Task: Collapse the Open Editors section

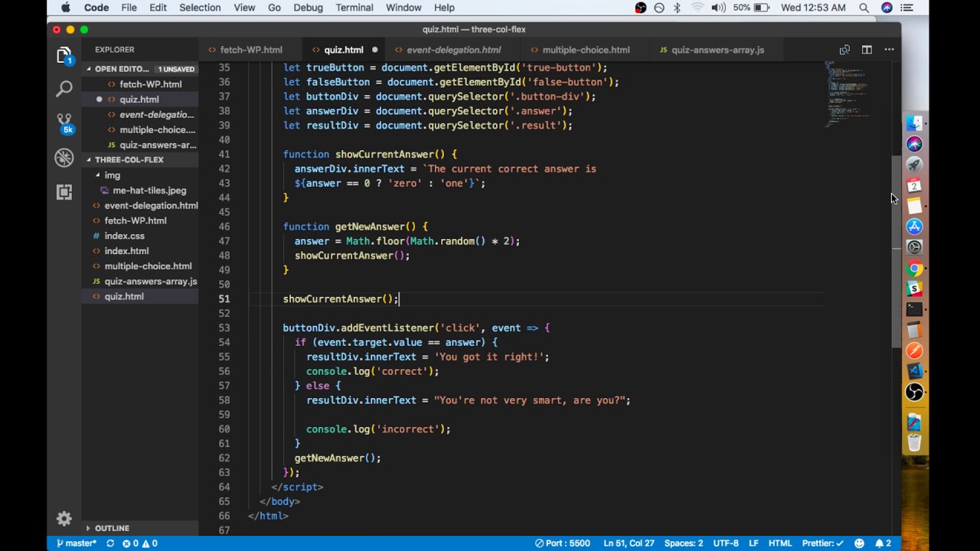Action: point(122,69)
